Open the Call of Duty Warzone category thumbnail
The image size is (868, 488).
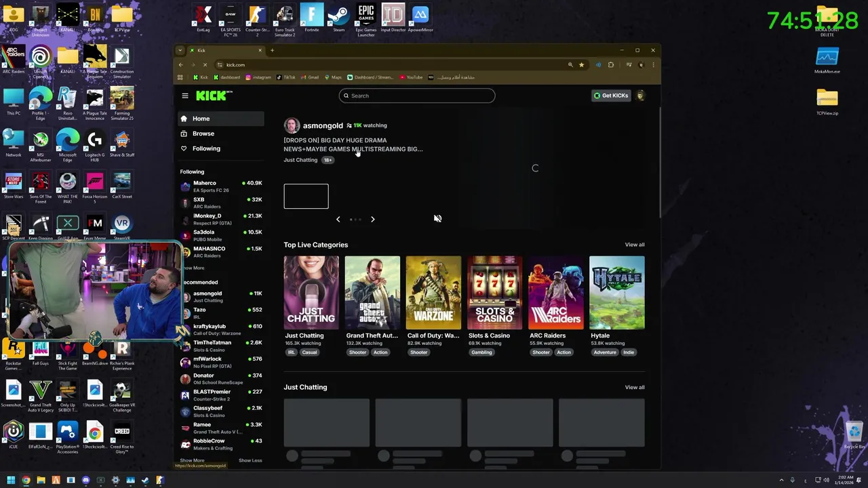pyautogui.click(x=433, y=293)
